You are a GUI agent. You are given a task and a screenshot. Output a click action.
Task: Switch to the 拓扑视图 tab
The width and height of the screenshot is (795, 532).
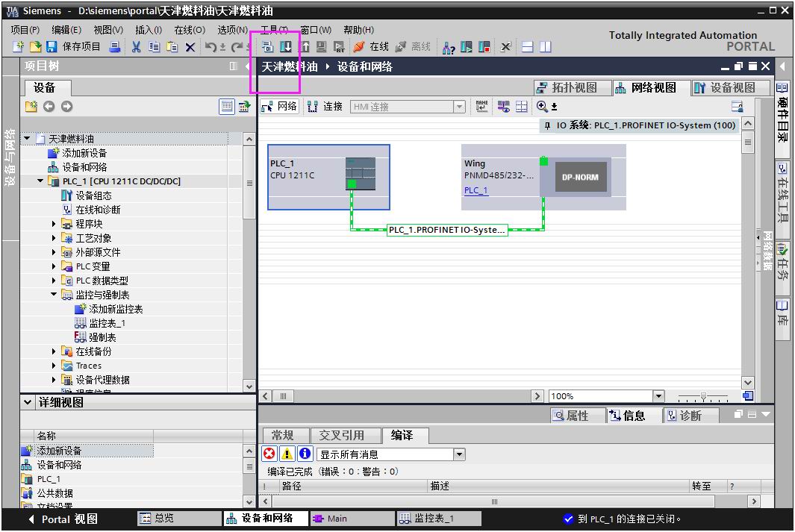point(567,88)
